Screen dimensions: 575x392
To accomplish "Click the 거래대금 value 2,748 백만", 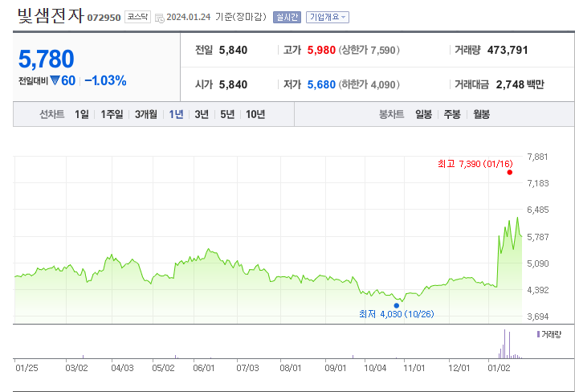I will 520,84.
